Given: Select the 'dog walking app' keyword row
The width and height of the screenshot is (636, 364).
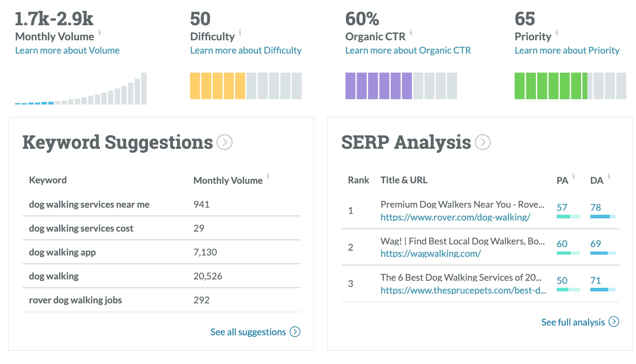Looking at the screenshot, I should click(62, 252).
